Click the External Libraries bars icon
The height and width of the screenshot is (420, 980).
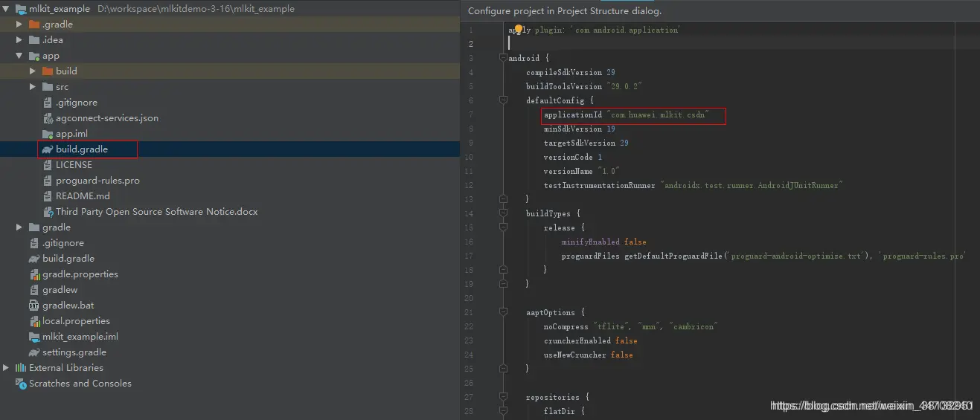pyautogui.click(x=21, y=368)
